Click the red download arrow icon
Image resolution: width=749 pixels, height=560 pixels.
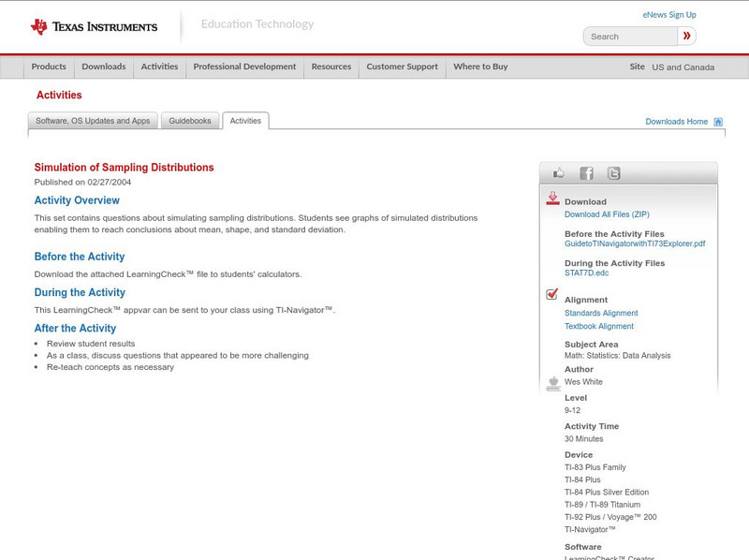[x=552, y=199]
